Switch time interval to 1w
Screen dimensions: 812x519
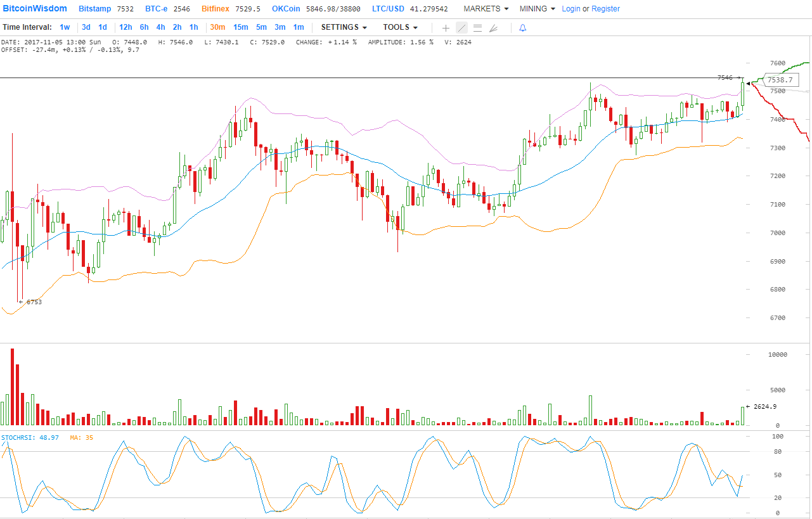pos(65,27)
